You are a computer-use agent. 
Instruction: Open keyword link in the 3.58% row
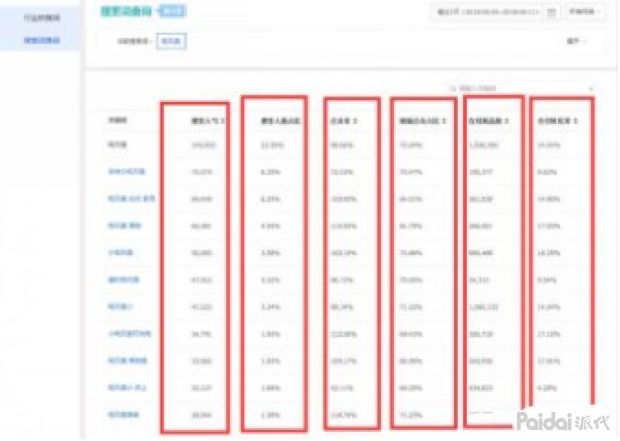point(120,252)
